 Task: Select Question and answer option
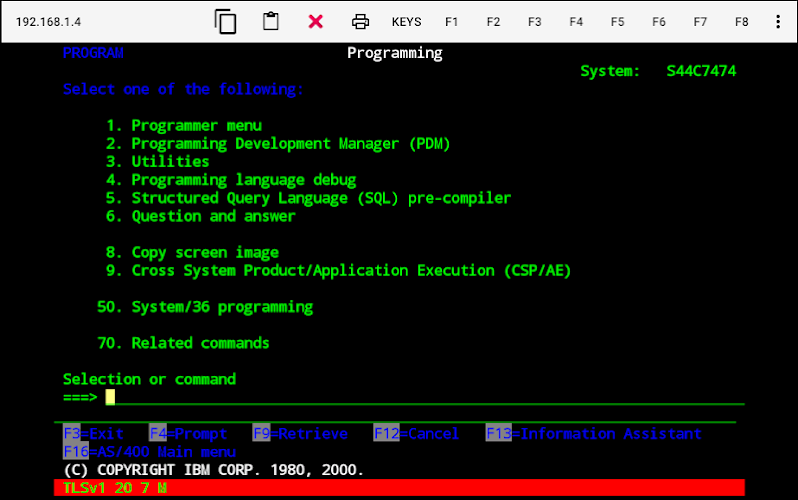(201, 216)
